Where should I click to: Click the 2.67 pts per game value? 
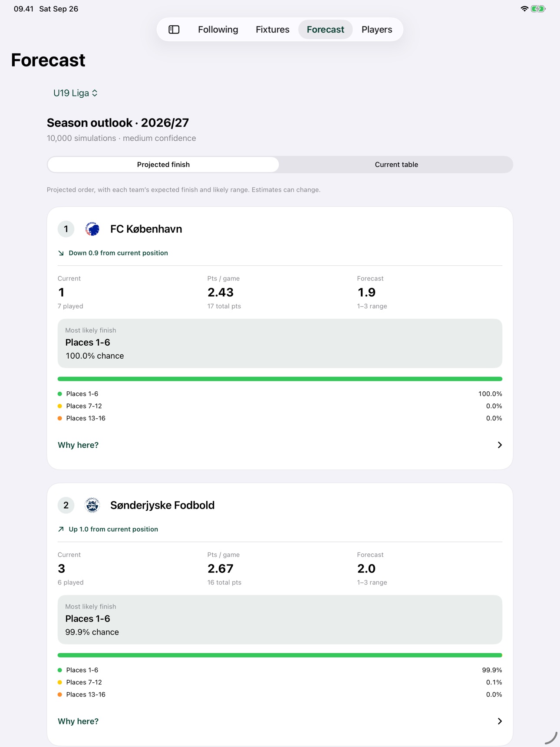tap(221, 569)
